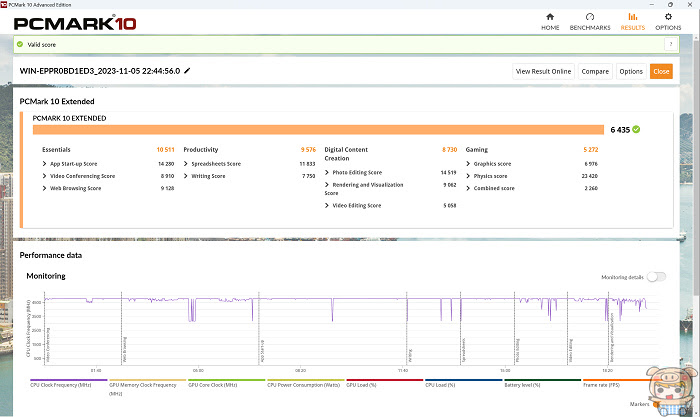Click the Markers label below chart
This screenshot has width=700, height=417.
pos(639,404)
